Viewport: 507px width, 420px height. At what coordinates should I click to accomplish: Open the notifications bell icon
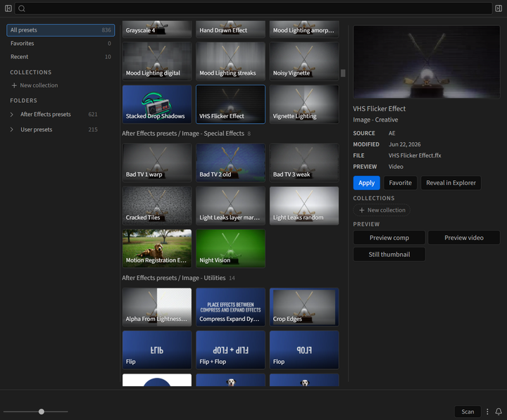coord(499,412)
